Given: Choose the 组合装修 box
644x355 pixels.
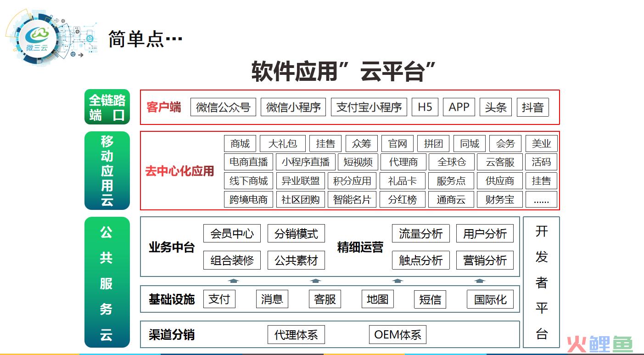Looking at the screenshot, I should 232,260.
